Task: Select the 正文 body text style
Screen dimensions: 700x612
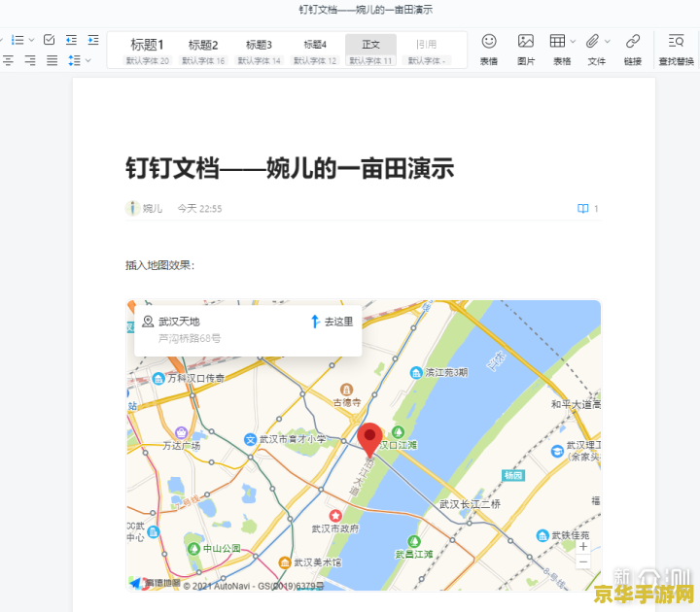Action: coord(370,51)
